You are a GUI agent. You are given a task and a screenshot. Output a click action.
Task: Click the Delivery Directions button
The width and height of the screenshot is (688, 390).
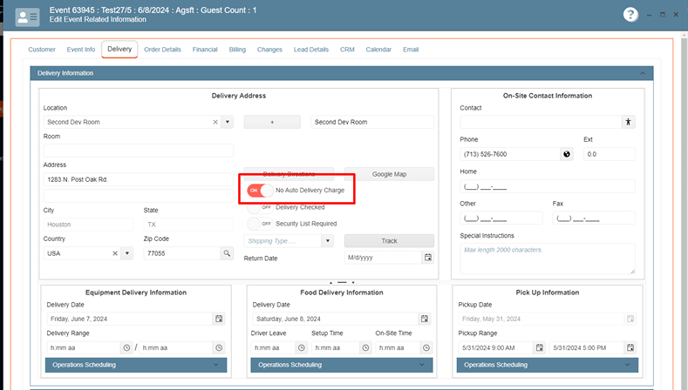pyautogui.click(x=289, y=174)
